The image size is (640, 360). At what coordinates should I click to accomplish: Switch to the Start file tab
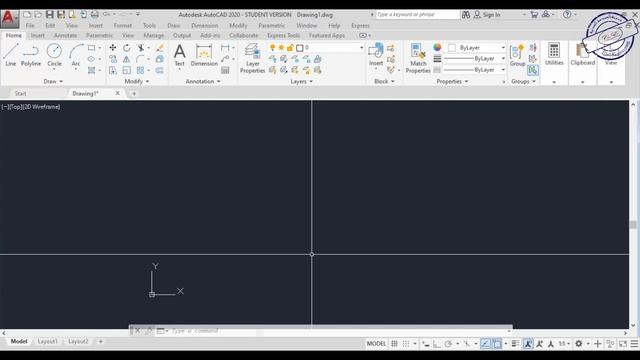tap(20, 93)
